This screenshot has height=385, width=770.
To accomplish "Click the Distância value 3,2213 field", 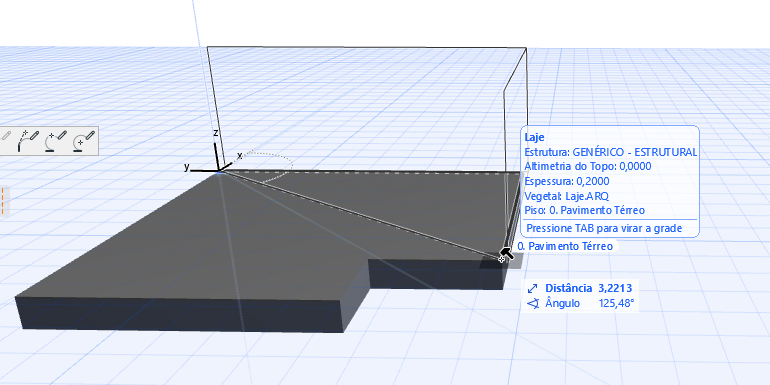I will (615, 288).
